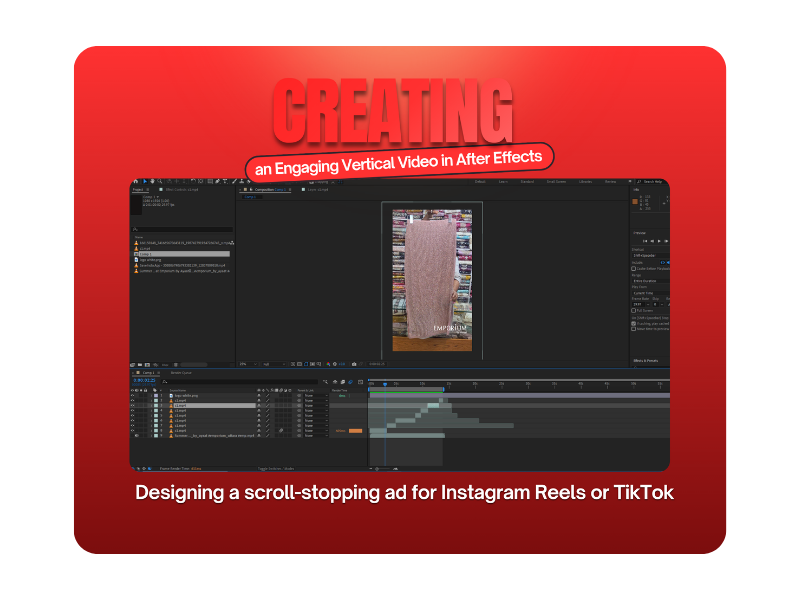This screenshot has width=800, height=600.
Task: Enable Cache Before Playback checkbox
Action: 634,269
